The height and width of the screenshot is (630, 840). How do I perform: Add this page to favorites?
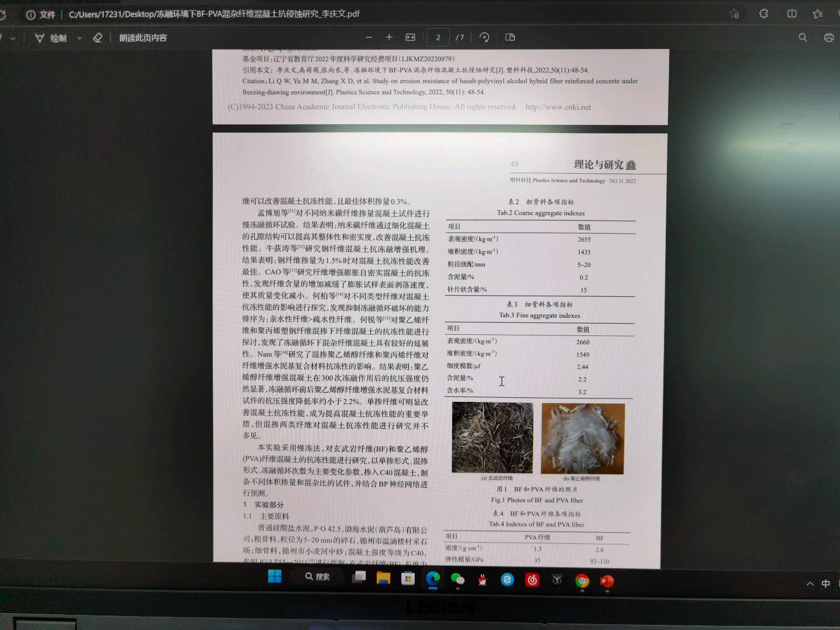[734, 14]
